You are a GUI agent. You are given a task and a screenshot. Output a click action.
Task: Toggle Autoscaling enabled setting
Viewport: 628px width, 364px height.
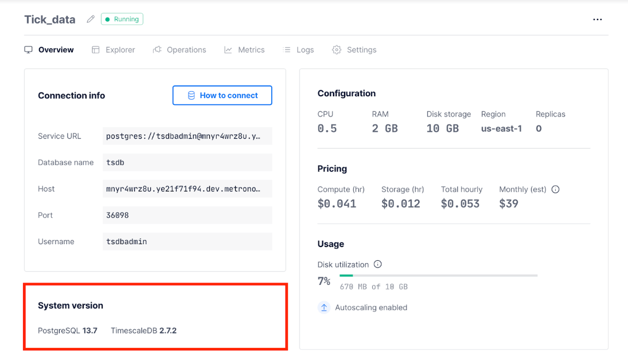tap(372, 307)
